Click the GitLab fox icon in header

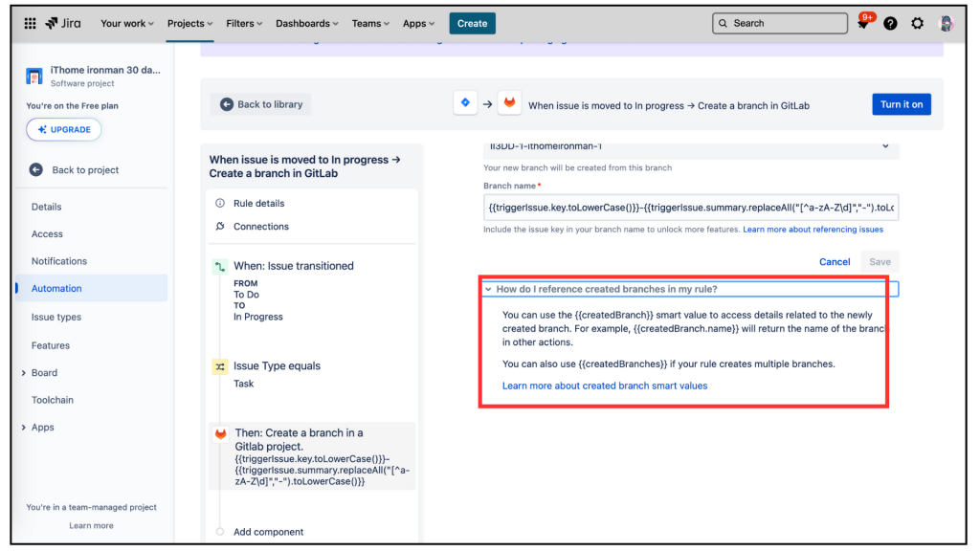[x=509, y=103]
